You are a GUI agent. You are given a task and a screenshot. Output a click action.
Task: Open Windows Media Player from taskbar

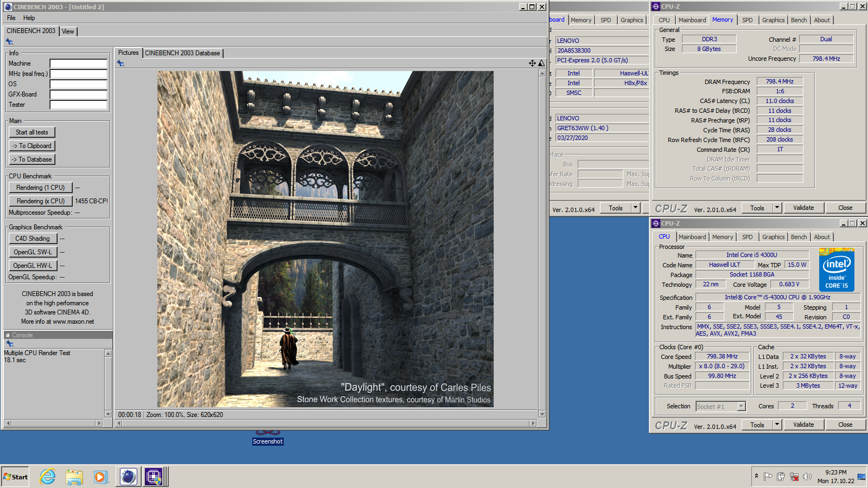pos(100,477)
